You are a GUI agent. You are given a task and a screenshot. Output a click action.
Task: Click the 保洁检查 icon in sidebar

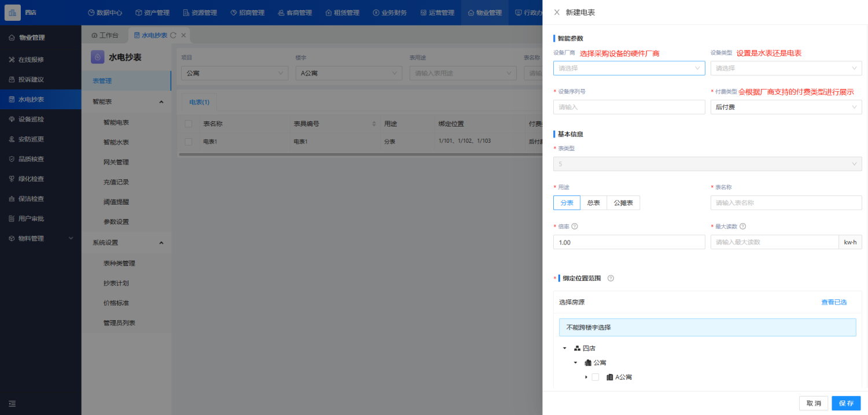point(12,198)
